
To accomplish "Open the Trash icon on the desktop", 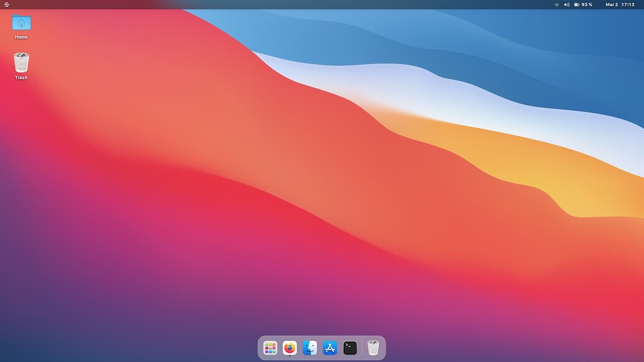I will click(x=21, y=63).
